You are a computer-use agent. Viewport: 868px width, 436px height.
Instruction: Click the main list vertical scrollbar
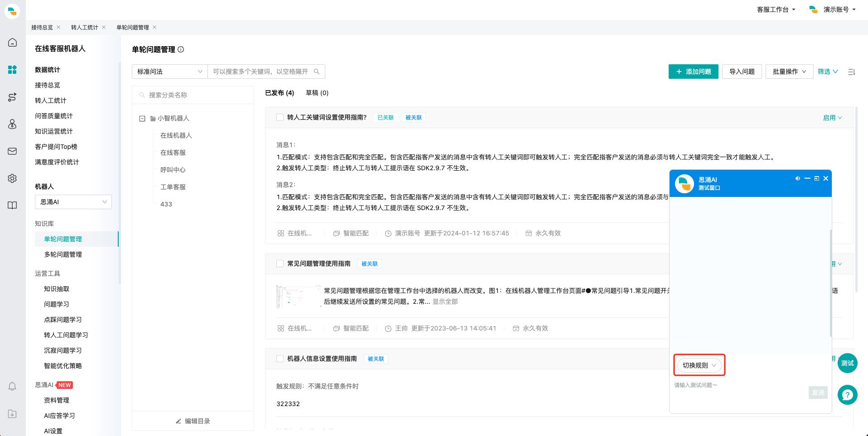coord(856,199)
